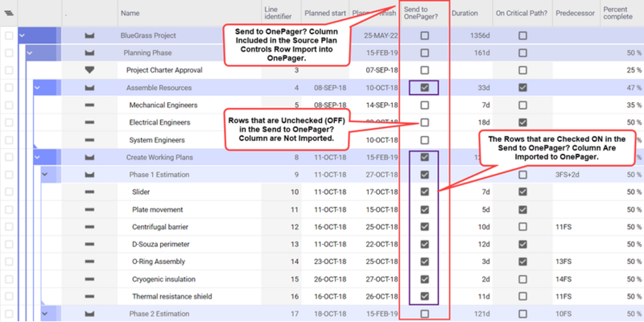Click task icon for Mechanical Engineers row
The width and height of the screenshot is (644, 322).
tap(89, 105)
